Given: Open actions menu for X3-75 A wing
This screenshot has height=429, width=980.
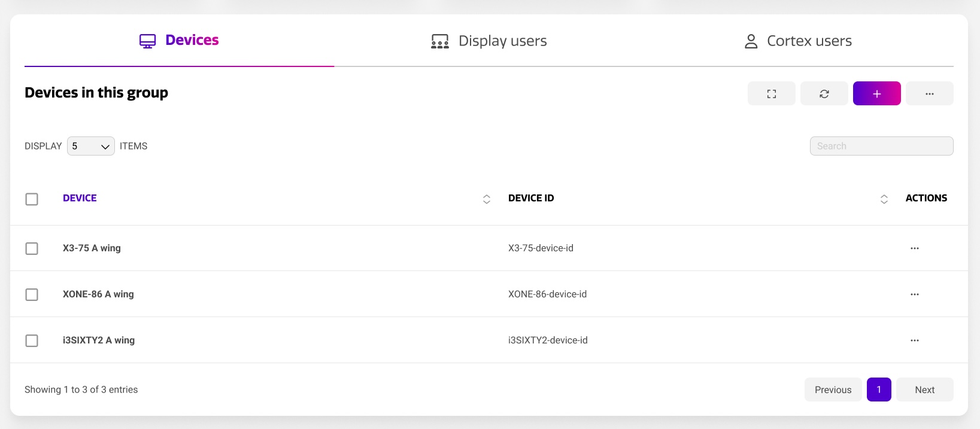Looking at the screenshot, I should (914, 248).
